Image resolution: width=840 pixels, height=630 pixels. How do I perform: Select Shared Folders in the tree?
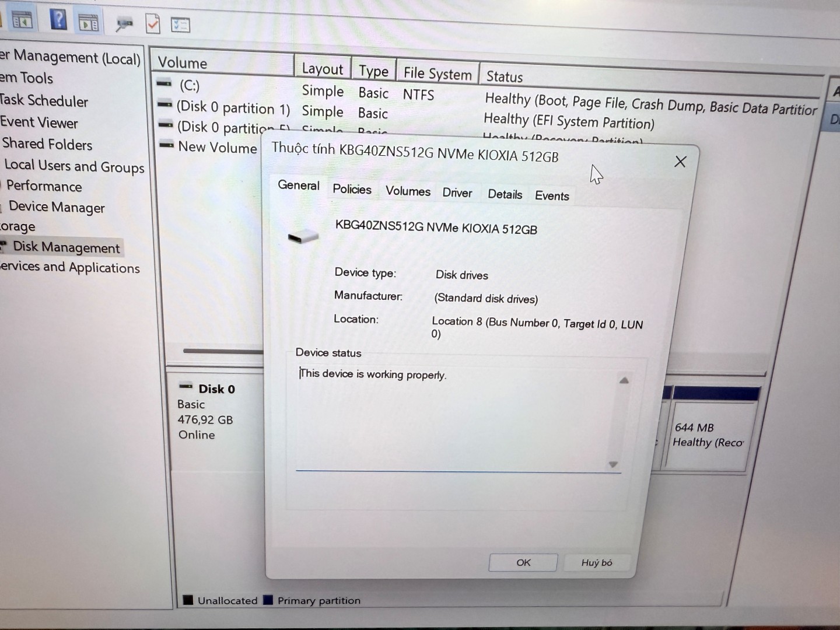tap(47, 143)
